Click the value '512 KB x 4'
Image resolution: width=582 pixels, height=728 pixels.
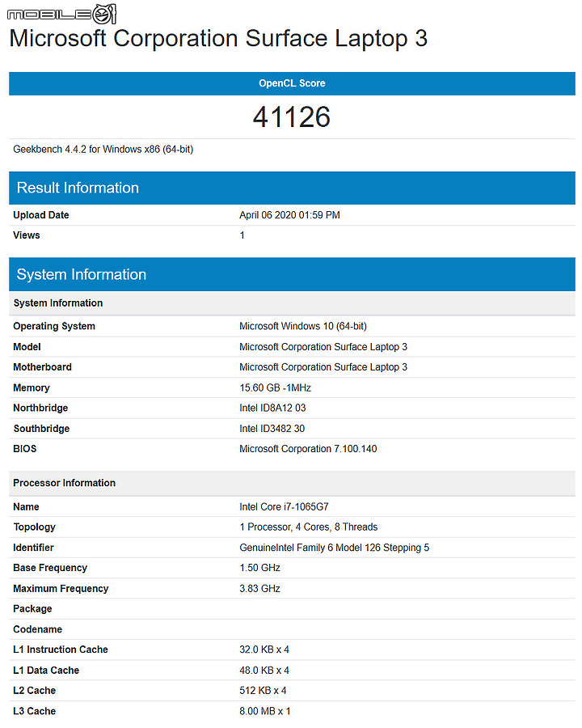click(x=263, y=691)
